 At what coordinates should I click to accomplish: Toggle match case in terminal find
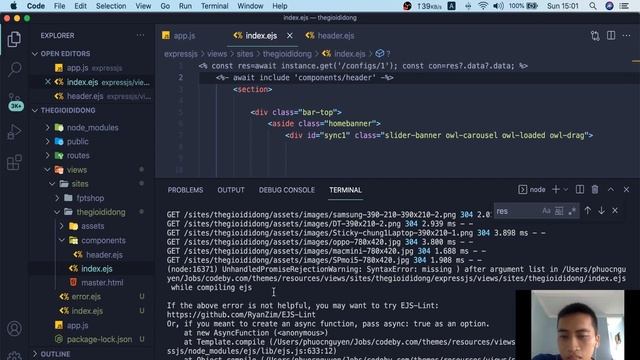click(546, 211)
